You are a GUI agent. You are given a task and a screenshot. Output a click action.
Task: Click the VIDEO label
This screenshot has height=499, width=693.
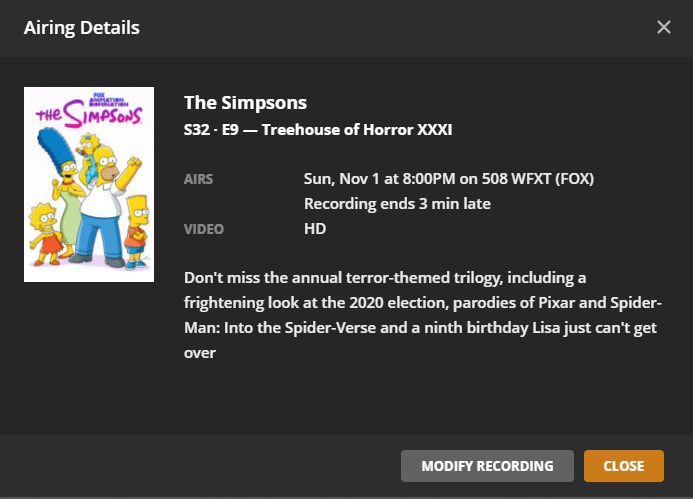coord(204,229)
